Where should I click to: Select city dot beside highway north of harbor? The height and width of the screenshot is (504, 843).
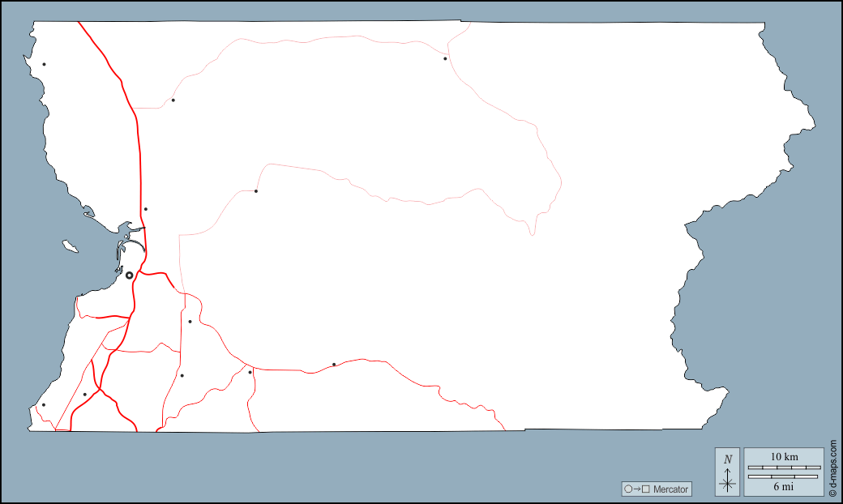tap(146, 209)
